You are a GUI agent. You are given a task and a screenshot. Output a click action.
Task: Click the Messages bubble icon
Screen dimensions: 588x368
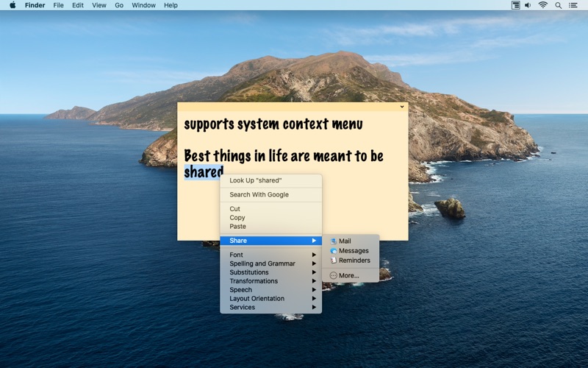(x=334, y=251)
